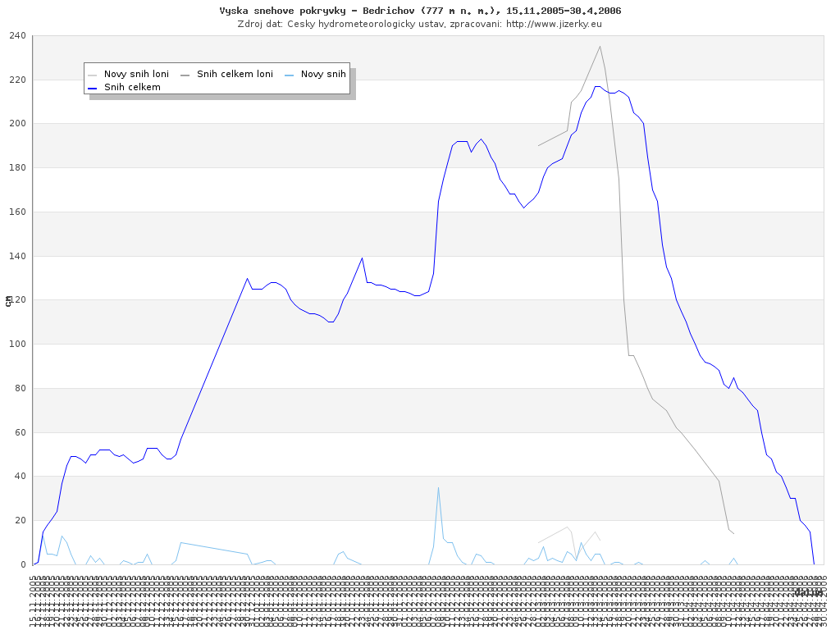Viewport: 840px width, 630px height.
Task: Click the gray last-year peak near 235 cm
Action: (x=600, y=46)
